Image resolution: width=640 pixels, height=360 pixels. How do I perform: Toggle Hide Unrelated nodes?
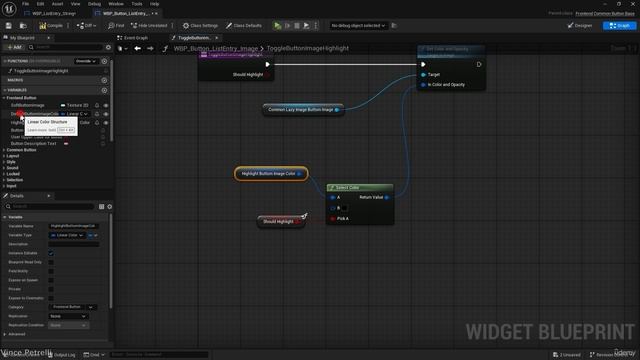149,26
